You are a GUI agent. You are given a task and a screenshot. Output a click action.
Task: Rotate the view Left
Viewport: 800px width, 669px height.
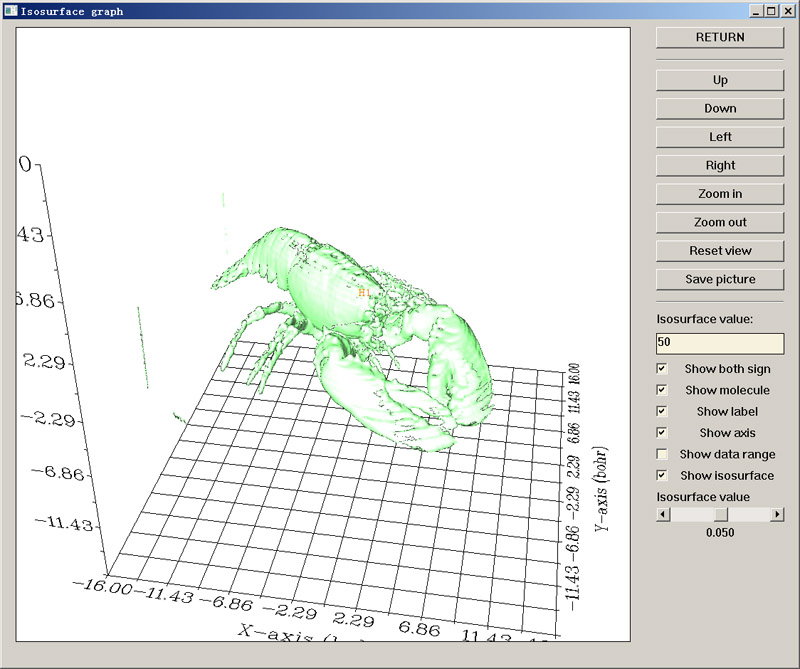point(719,137)
